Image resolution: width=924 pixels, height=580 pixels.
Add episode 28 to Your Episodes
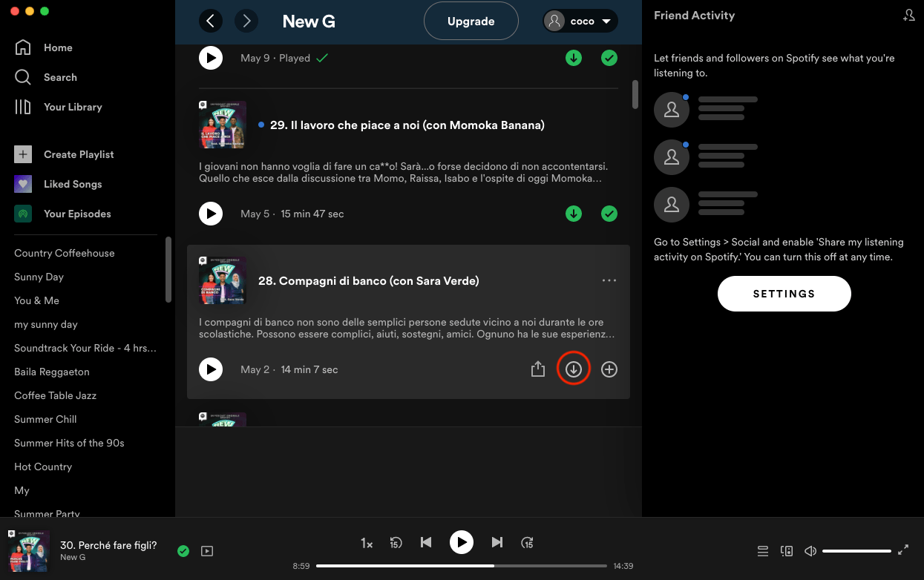(x=609, y=369)
